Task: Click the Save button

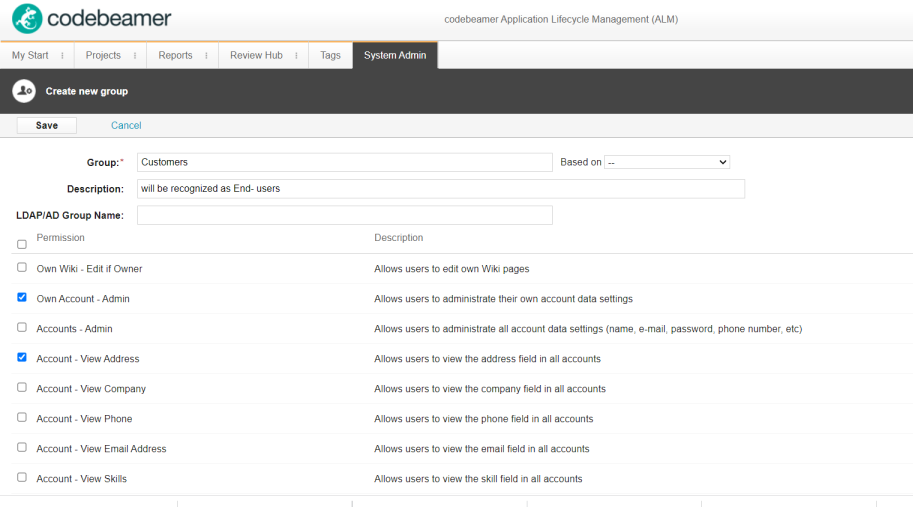Action: (x=47, y=126)
